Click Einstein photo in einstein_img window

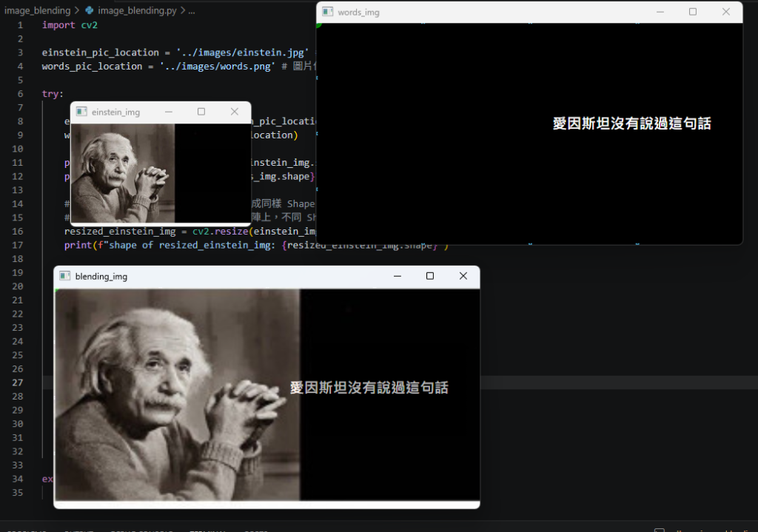[124, 173]
